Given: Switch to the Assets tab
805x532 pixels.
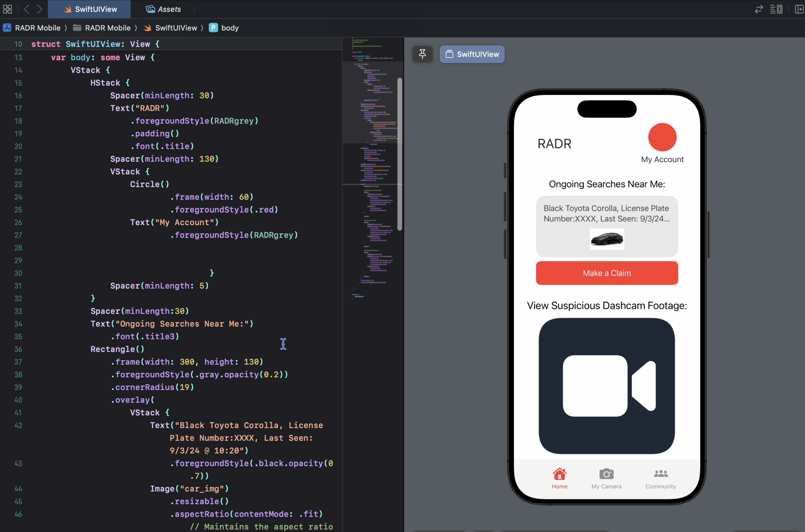Looking at the screenshot, I should pyautogui.click(x=163, y=9).
